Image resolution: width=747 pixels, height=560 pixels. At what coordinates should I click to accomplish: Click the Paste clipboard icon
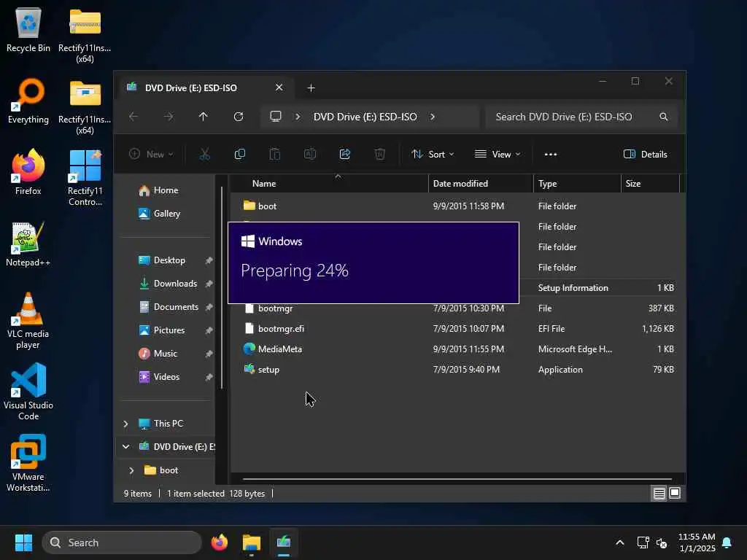275,155
